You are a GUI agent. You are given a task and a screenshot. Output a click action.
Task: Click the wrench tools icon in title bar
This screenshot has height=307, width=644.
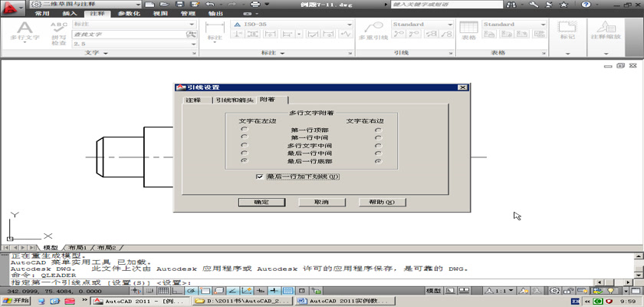534,5
